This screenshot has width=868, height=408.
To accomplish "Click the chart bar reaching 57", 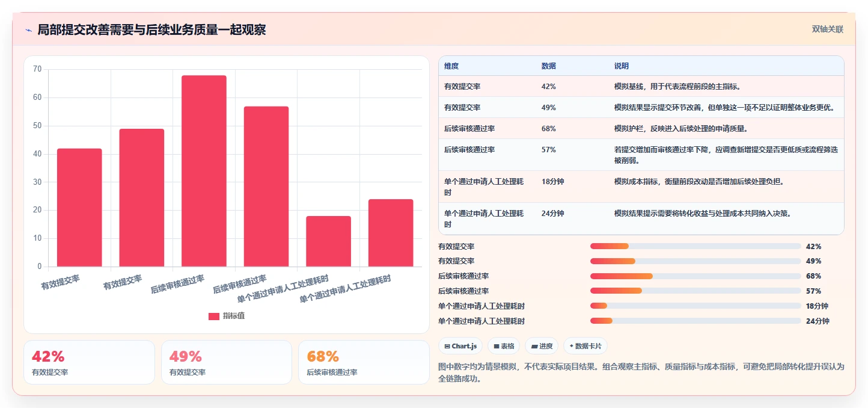I will click(266, 187).
